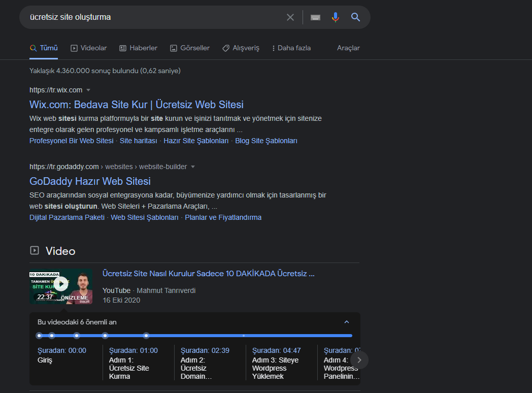Click the 16 Eki 2020 date text
Image resolution: width=532 pixels, height=393 pixels.
pos(121,301)
